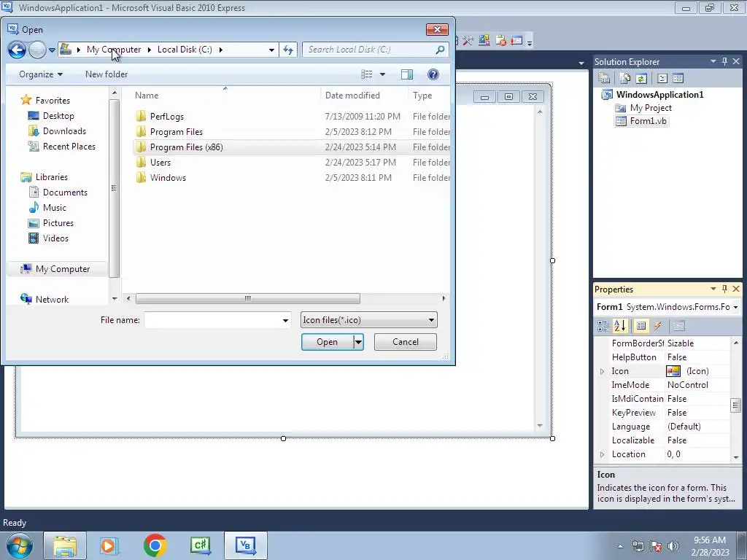Open the split arrow on the Open button
The image size is (747, 560).
(358, 342)
